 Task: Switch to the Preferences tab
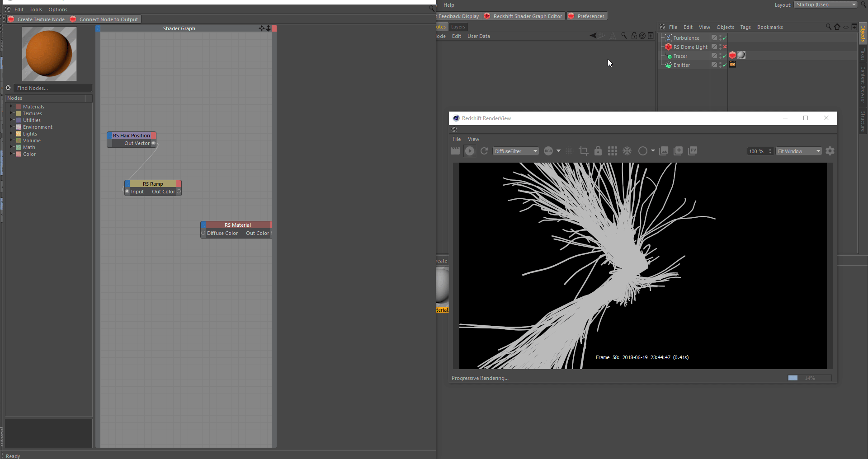[x=587, y=16]
